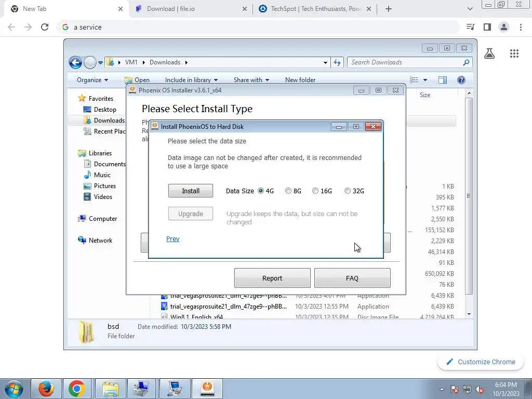Viewport: 532px width, 399px height.
Task: Select Network in navigation pane
Action: coord(95,241)
